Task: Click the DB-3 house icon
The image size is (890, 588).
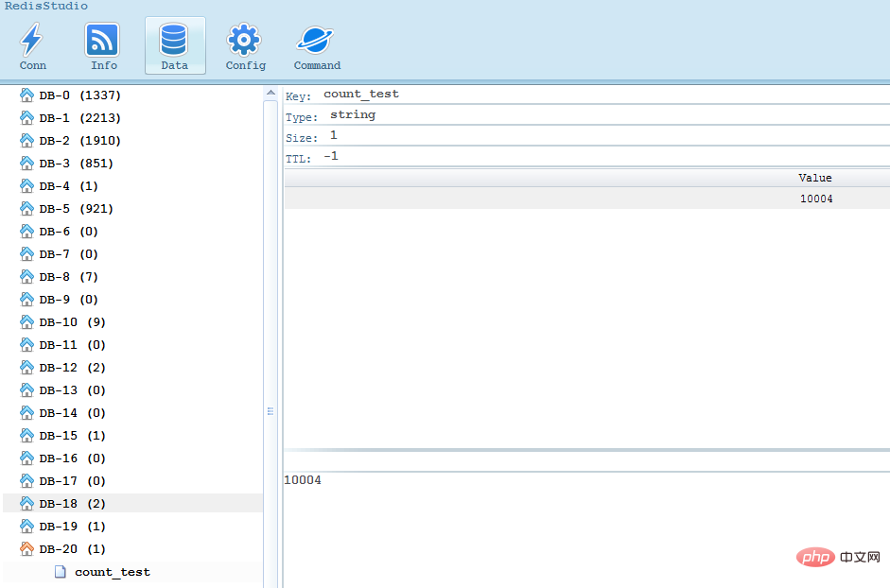Action: pos(26,163)
